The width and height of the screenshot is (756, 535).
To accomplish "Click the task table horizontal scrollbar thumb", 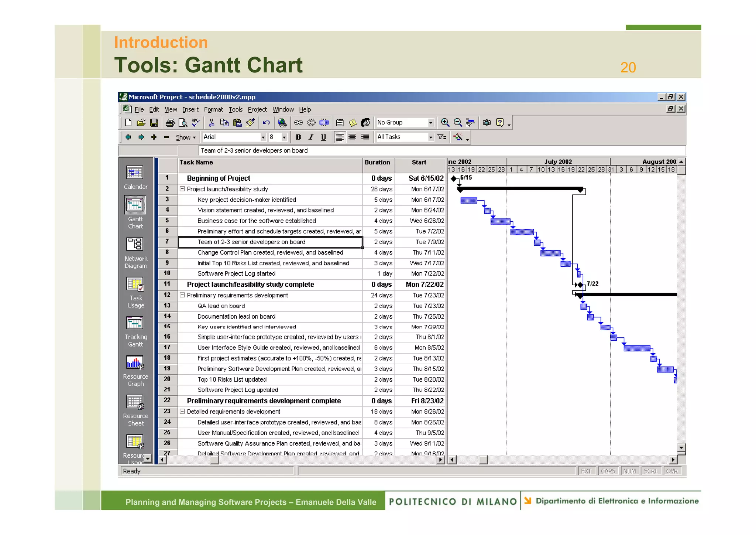I will coord(214,460).
